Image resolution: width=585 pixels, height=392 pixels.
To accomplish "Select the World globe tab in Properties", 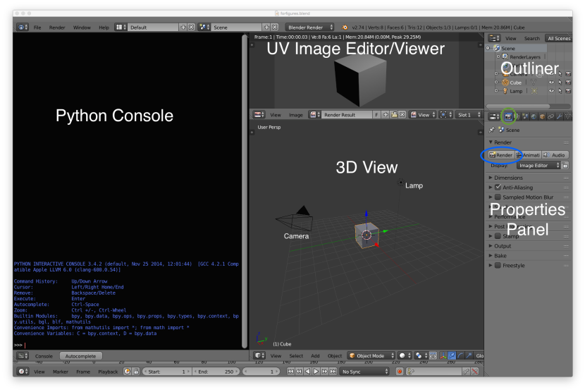I will 534,117.
